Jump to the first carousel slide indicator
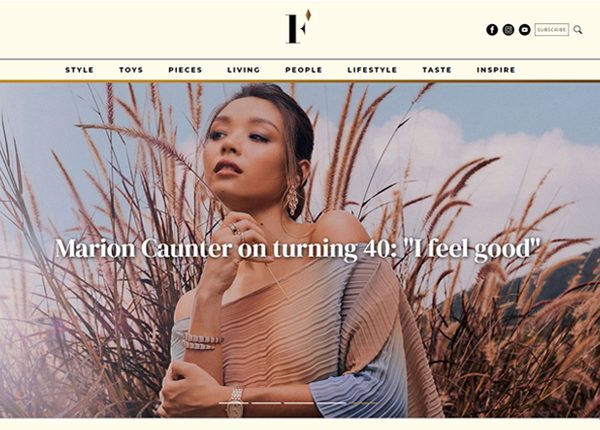Viewport: 600px width, 430px height. 233,403
